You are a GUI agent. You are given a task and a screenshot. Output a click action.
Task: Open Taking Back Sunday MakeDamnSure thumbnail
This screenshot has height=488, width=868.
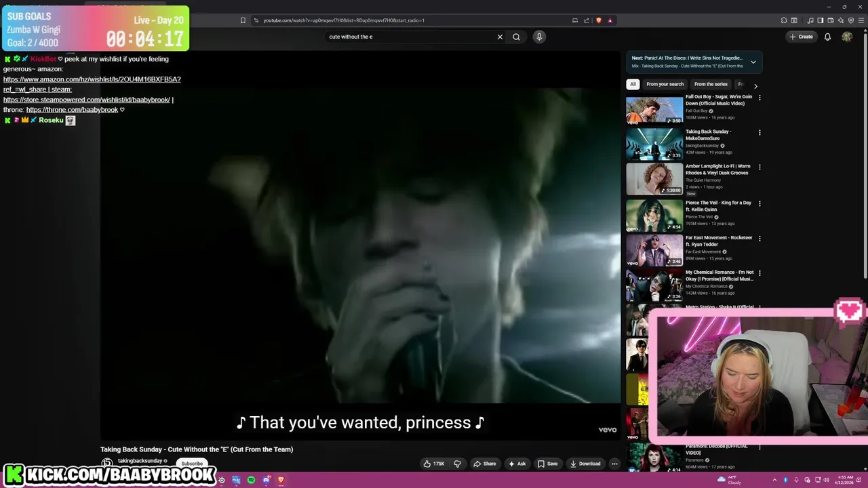click(x=654, y=144)
